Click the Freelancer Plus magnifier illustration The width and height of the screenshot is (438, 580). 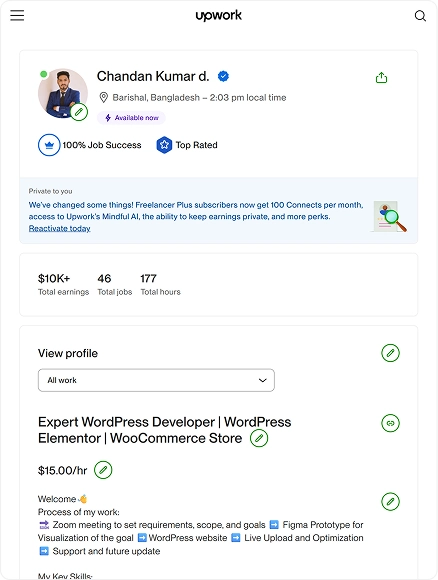click(x=389, y=216)
